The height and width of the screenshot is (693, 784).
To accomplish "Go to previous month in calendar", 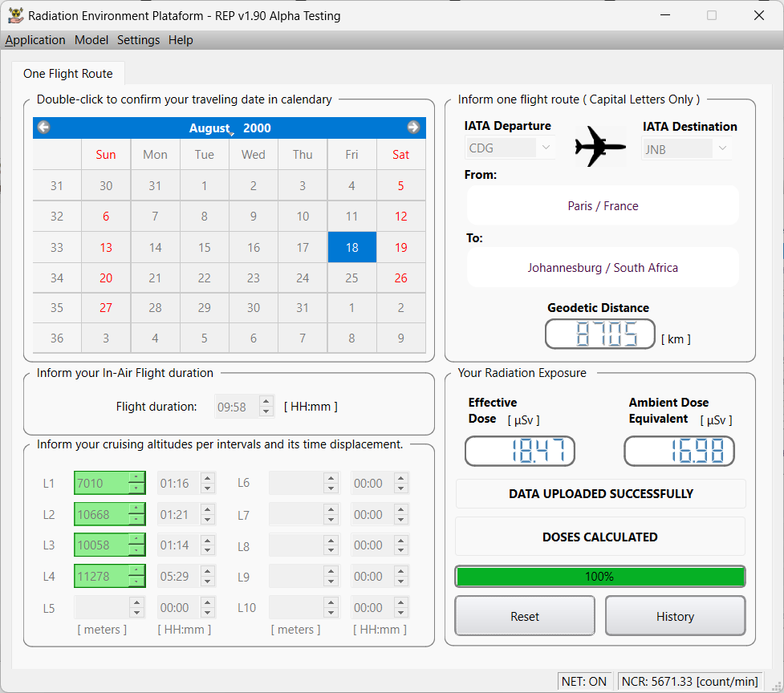I will (43, 128).
